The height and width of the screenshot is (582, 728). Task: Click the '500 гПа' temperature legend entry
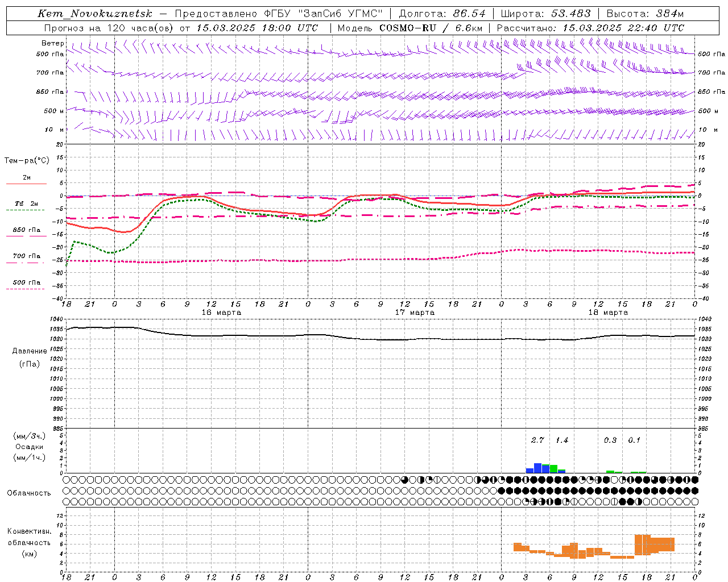[x=27, y=282]
